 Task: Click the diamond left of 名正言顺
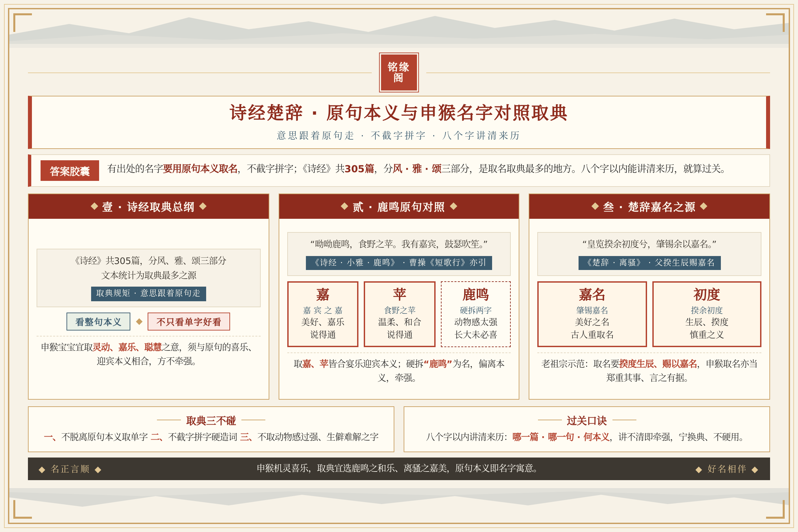pos(42,469)
